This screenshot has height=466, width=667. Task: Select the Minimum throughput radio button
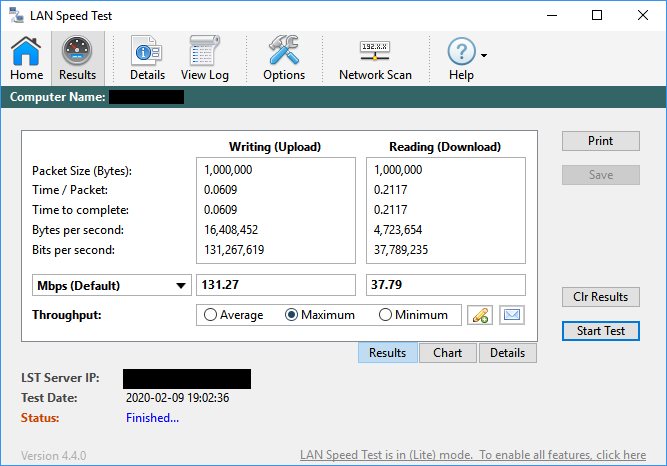pos(413,315)
